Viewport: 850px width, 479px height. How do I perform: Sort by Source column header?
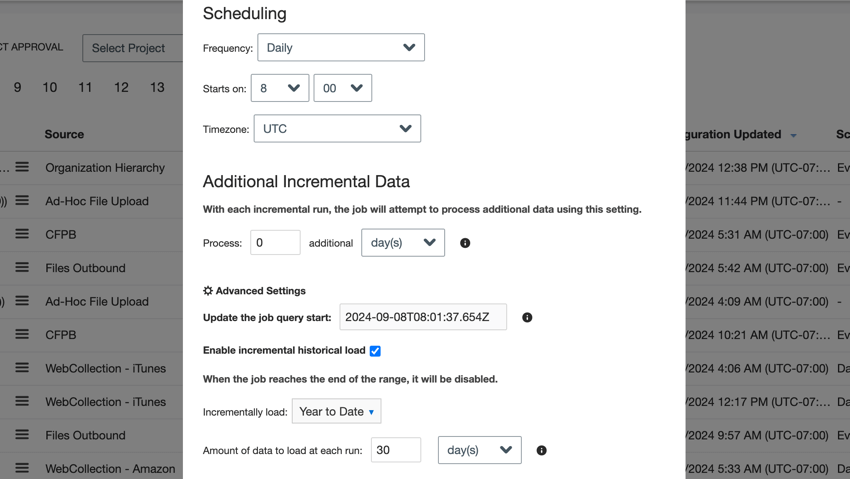point(64,134)
